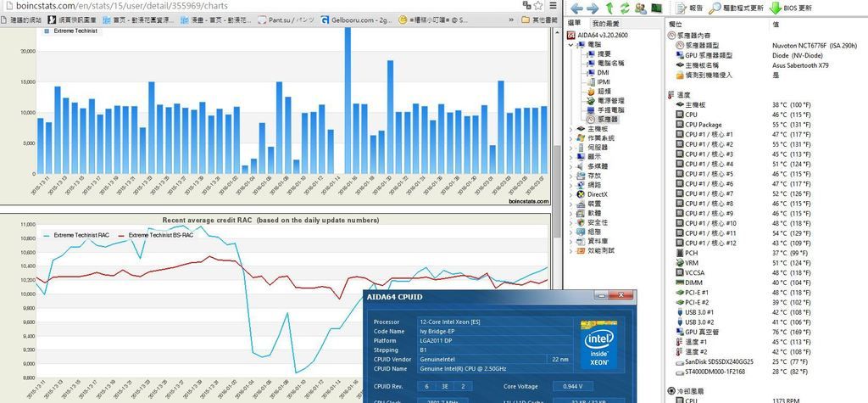The height and width of the screenshot is (403, 868).
Task: Open the AIDA64 users toolbar icon
Action: pyautogui.click(x=641, y=8)
